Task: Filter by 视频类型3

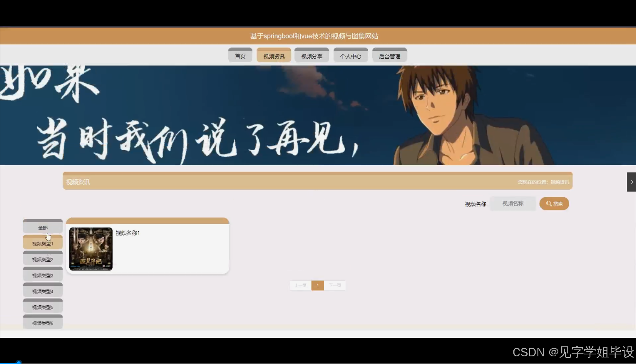Action: pyautogui.click(x=43, y=274)
